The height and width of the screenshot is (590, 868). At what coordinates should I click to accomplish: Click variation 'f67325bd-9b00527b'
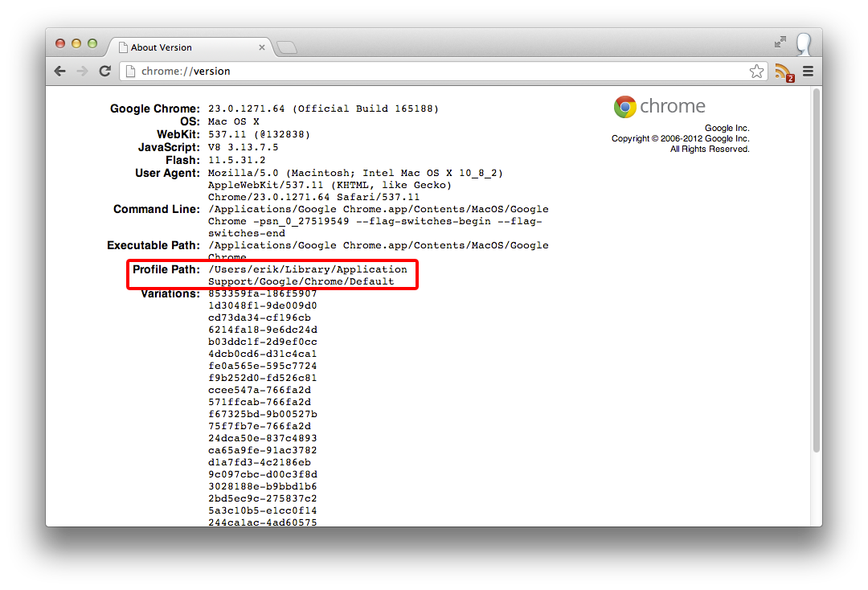262,414
